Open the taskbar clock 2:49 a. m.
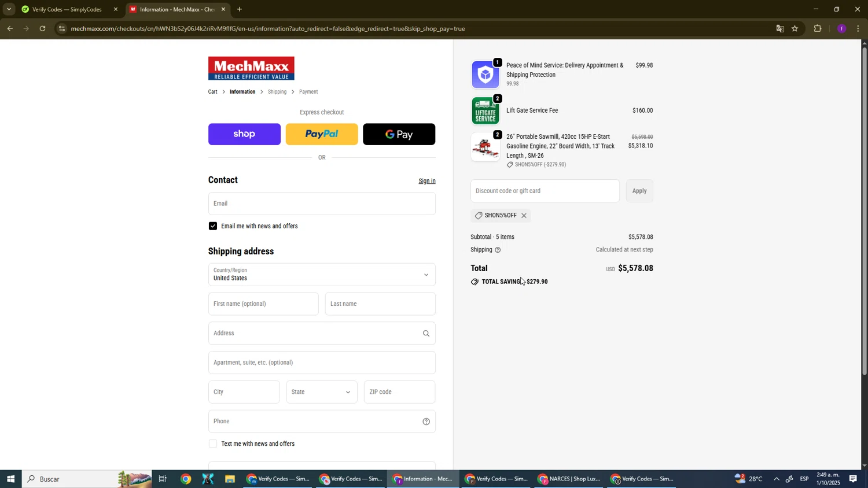 tap(828, 479)
